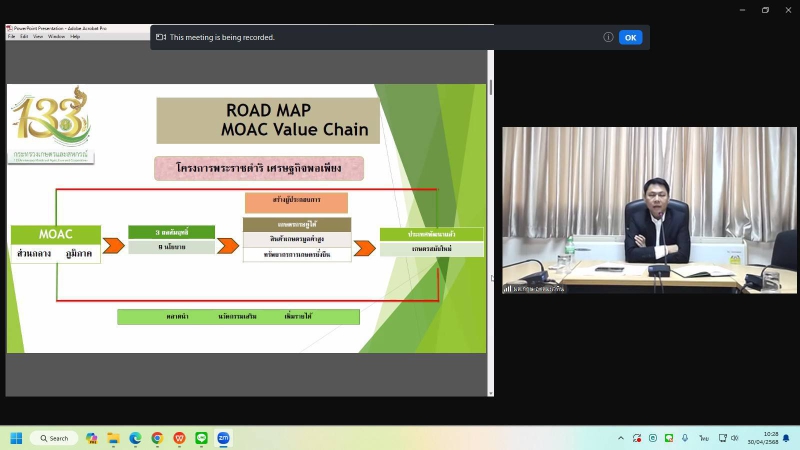Screen dimensions: 800x450
Task: Open the WPS Office taskbar icon
Action: (x=179, y=438)
